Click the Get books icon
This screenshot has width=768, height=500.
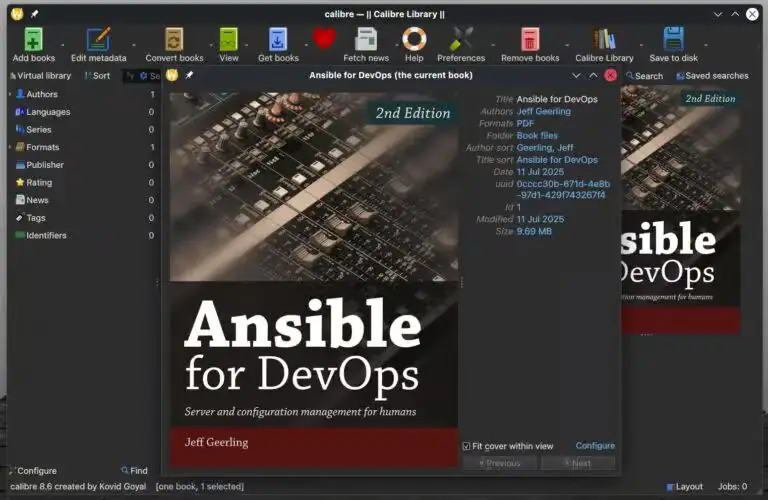[277, 39]
